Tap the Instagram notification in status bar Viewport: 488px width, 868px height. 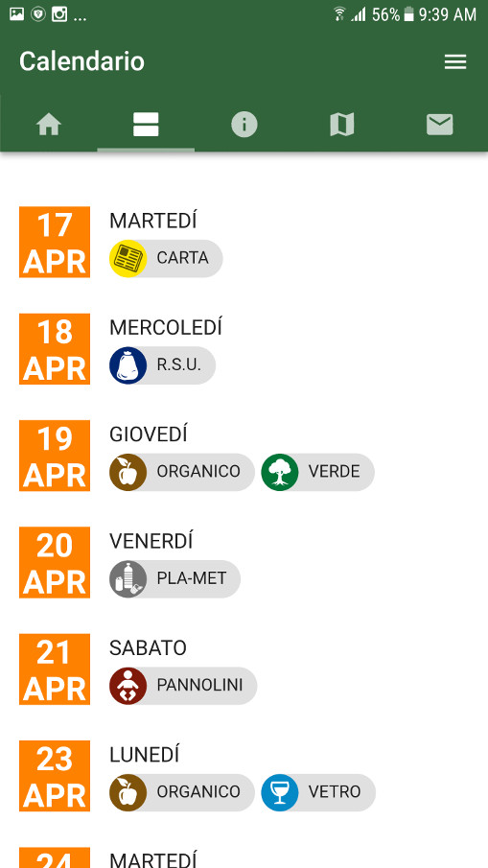(59, 14)
